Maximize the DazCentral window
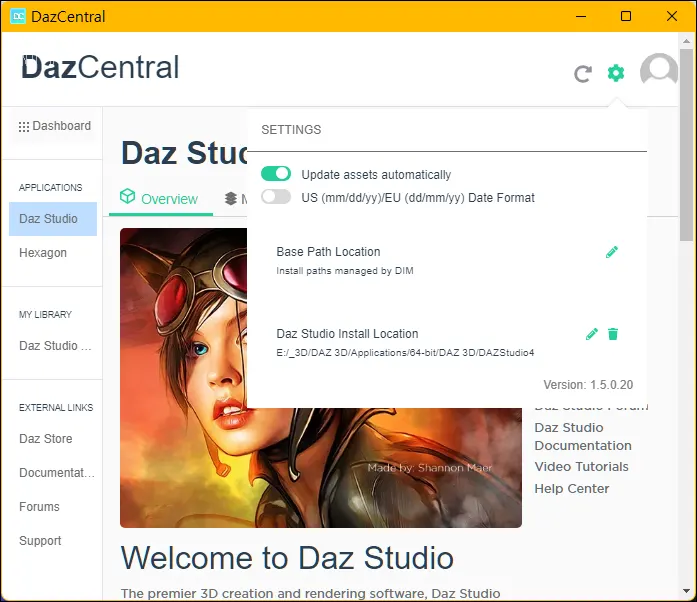Image resolution: width=697 pixels, height=602 pixels. pyautogui.click(x=626, y=16)
